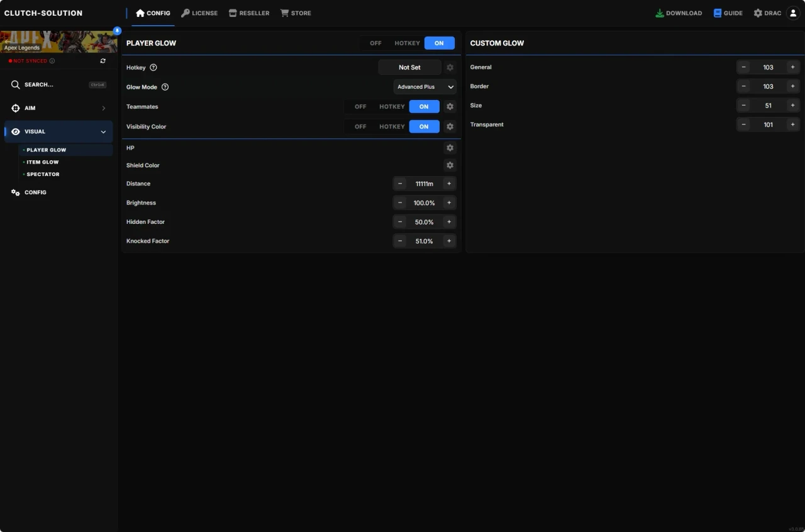
Task: Set Teammates glow to HOTKEY mode
Action: 391,106
